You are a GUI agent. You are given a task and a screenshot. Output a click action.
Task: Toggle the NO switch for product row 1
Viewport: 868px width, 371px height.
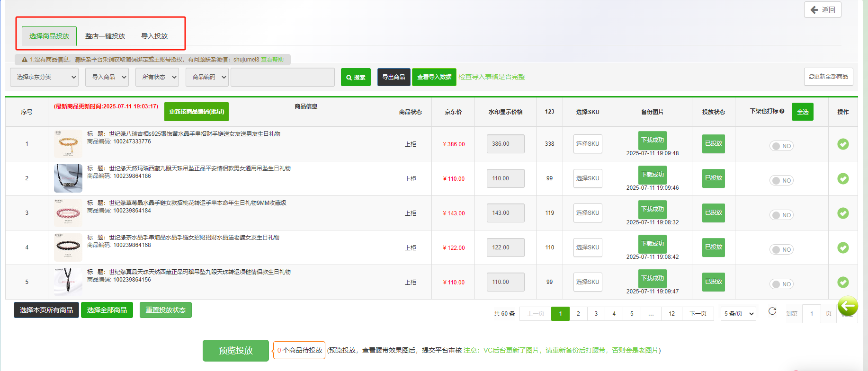(781, 146)
